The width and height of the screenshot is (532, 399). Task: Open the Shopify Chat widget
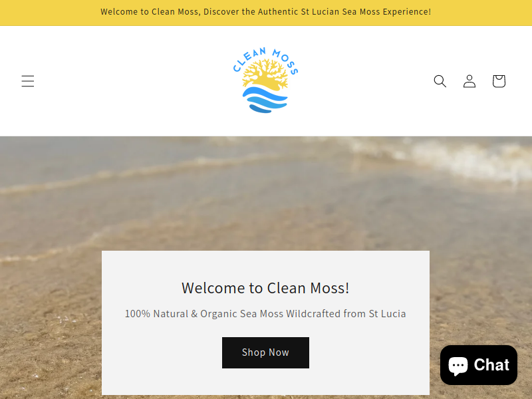479,365
